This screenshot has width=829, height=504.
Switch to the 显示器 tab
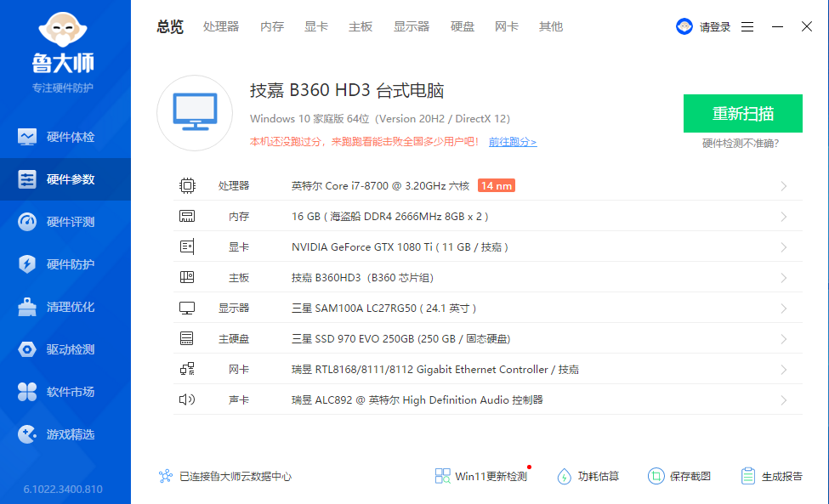412,26
